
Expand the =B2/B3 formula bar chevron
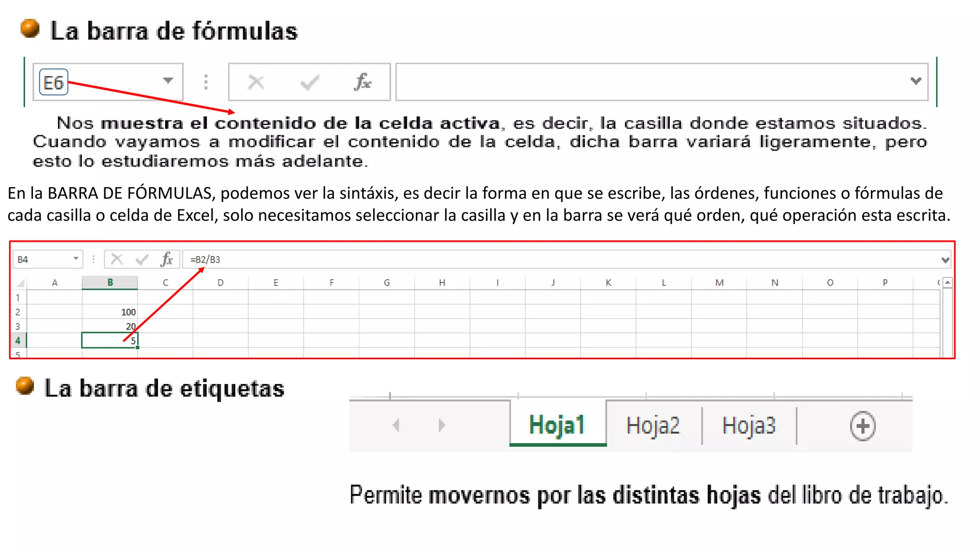(x=945, y=260)
